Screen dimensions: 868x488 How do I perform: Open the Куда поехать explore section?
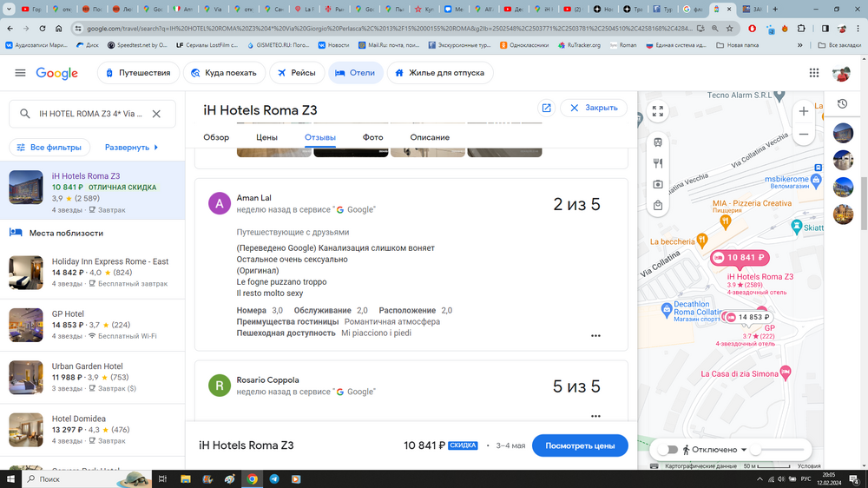click(x=224, y=73)
